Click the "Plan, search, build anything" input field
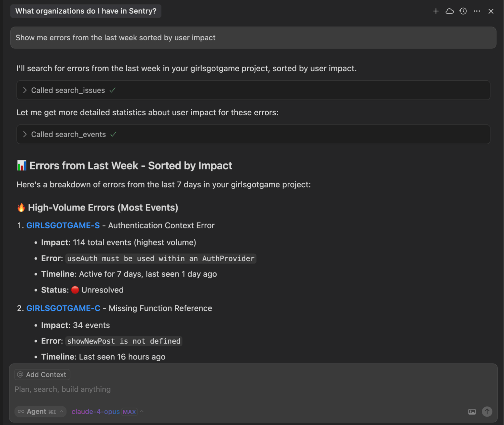The image size is (504, 425). click(62, 389)
